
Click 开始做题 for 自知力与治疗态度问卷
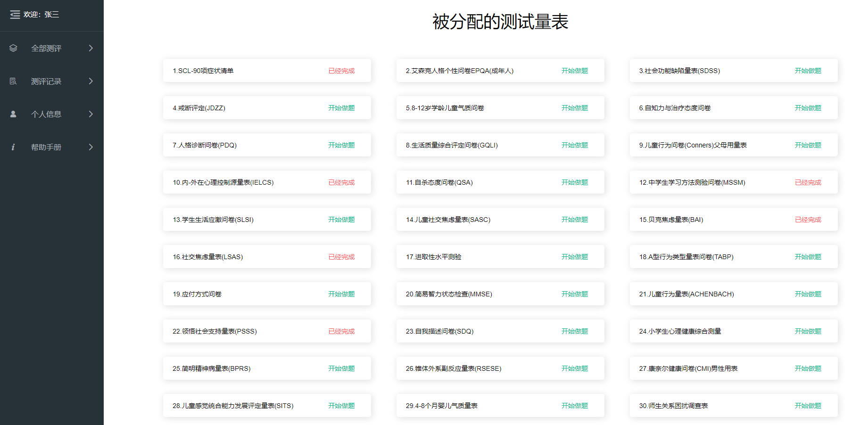pos(808,108)
